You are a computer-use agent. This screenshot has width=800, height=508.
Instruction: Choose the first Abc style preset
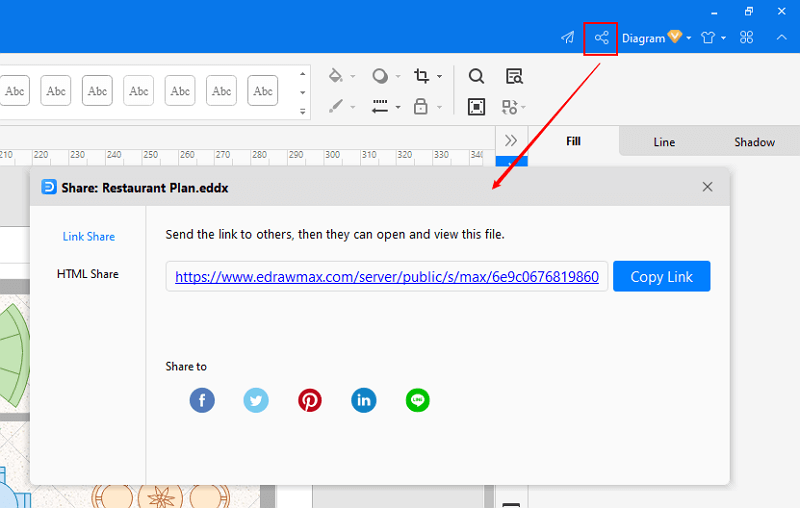click(x=14, y=91)
